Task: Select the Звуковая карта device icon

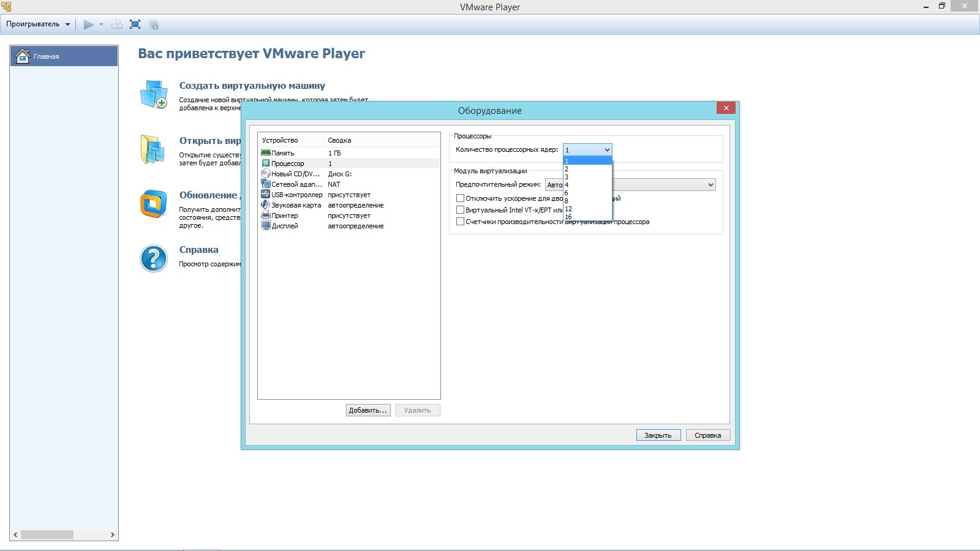Action: coord(266,204)
